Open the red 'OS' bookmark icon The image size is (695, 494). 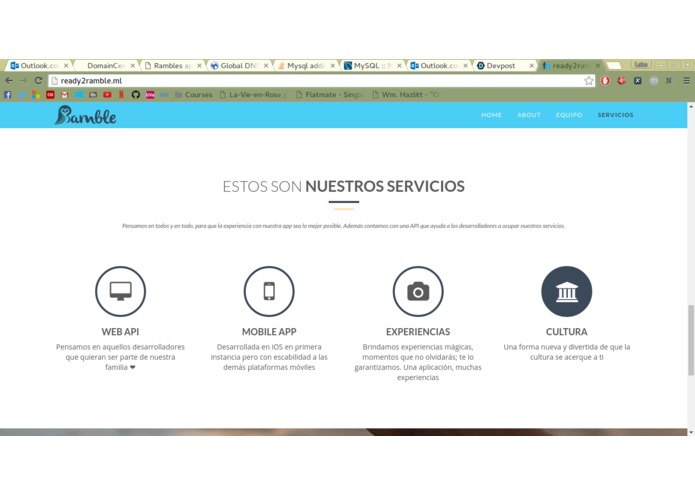pyautogui.click(x=50, y=94)
